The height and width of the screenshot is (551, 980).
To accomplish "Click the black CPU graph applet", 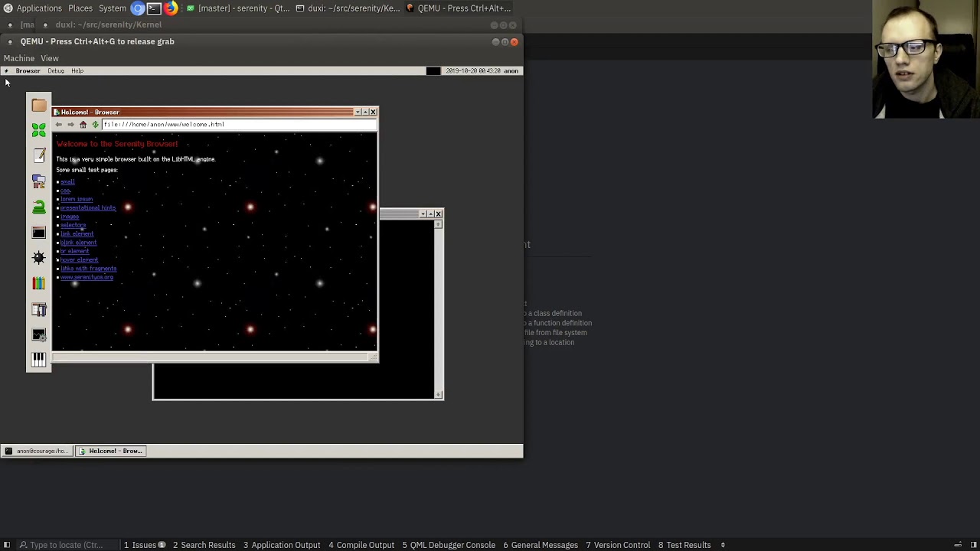I will pyautogui.click(x=433, y=70).
